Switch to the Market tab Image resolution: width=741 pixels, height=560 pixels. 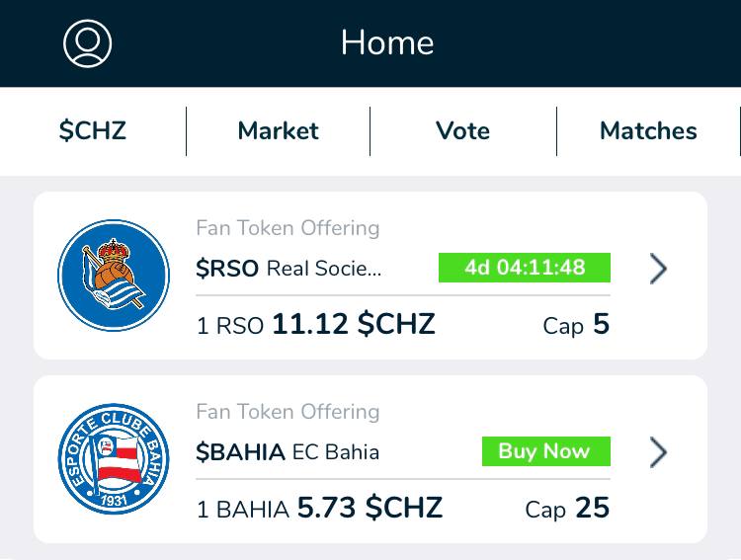point(278,131)
